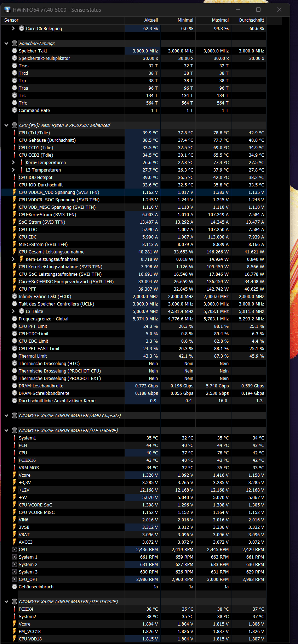Select the CPU VCORE SoC row

134,505
